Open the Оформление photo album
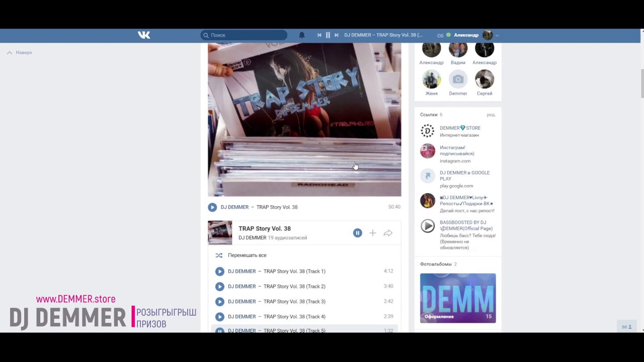Viewport: 644px width, 362px height. point(458,298)
